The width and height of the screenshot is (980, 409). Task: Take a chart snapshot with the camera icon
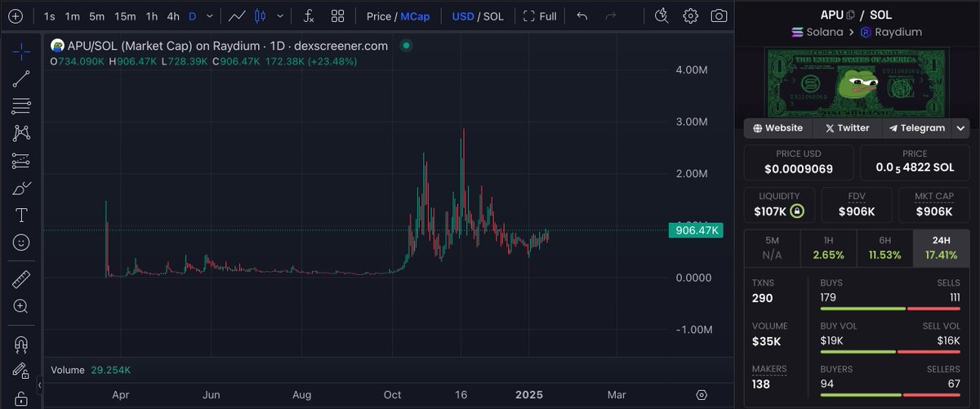(x=719, y=16)
